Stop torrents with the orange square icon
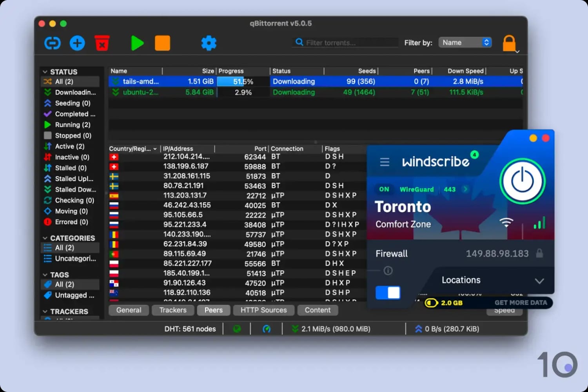Image resolution: width=588 pixels, height=392 pixels. pyautogui.click(x=162, y=43)
